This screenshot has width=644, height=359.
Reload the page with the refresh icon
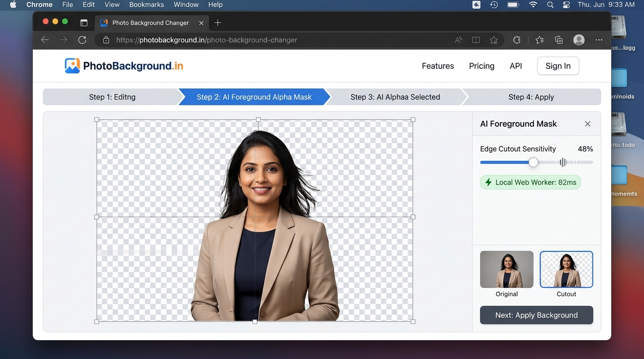82,40
